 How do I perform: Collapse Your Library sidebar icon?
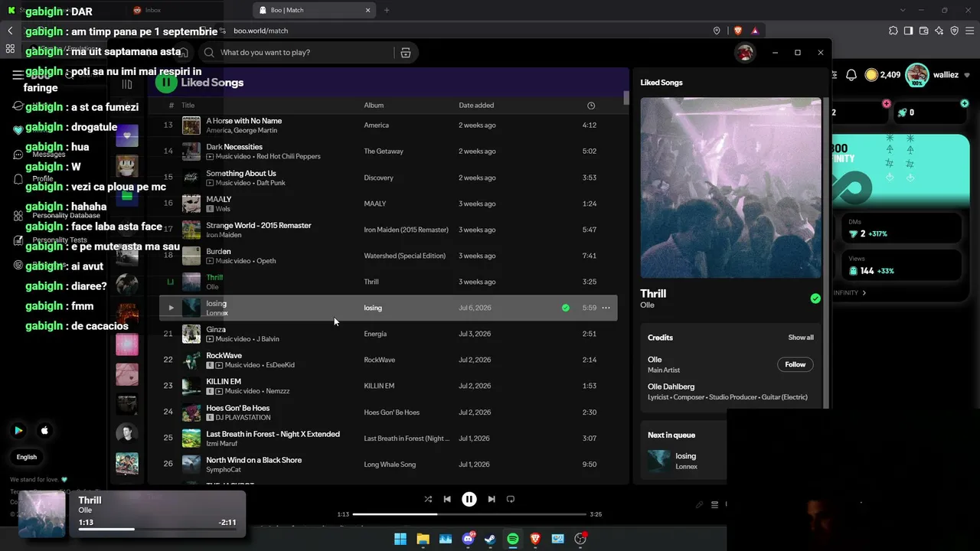tap(127, 84)
